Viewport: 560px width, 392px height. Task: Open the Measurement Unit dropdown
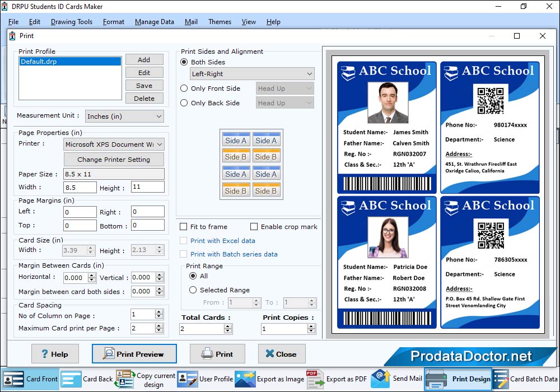pyautogui.click(x=125, y=116)
